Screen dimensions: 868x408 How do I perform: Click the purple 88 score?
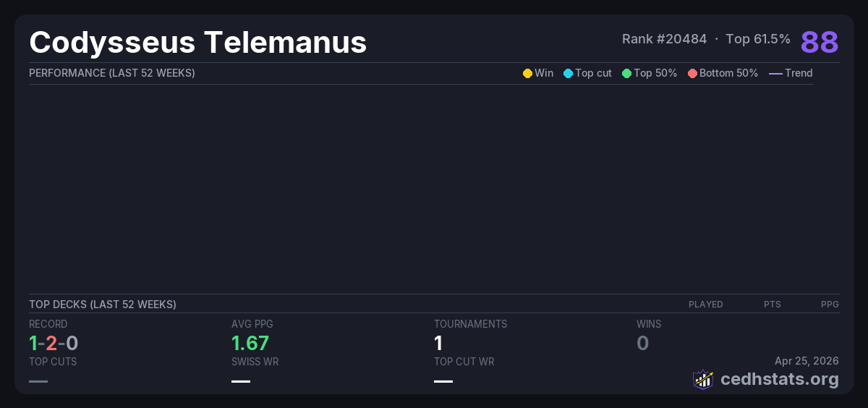click(819, 42)
